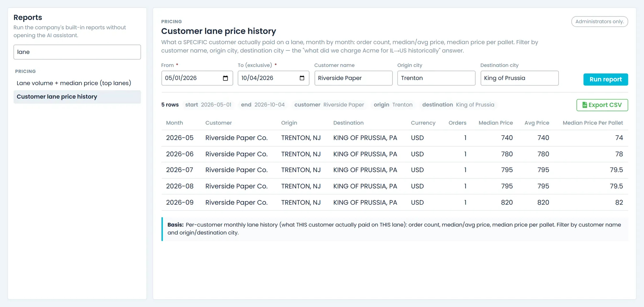This screenshot has width=644, height=307.
Task: Click the CSV file icon in Export button
Action: point(585,105)
